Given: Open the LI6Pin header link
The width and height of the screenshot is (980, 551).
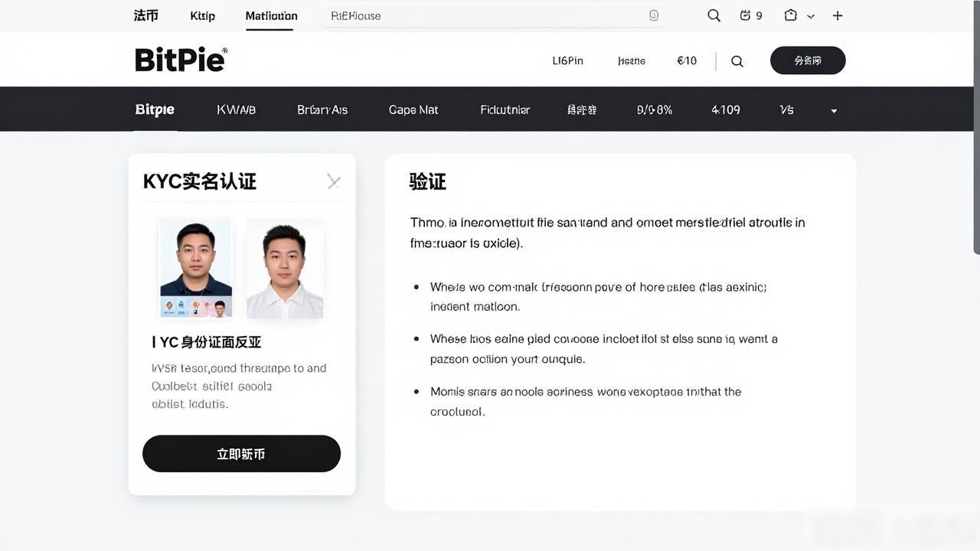Looking at the screenshot, I should tap(567, 60).
